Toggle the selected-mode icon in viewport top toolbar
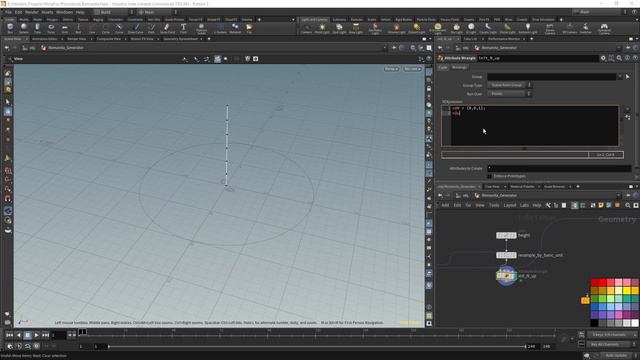This screenshot has width=640, height=360. [218, 59]
